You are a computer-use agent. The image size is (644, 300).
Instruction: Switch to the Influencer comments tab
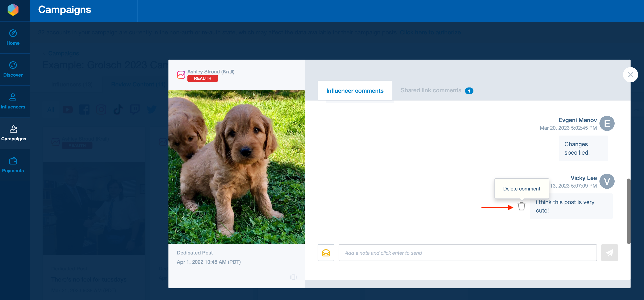pos(355,91)
